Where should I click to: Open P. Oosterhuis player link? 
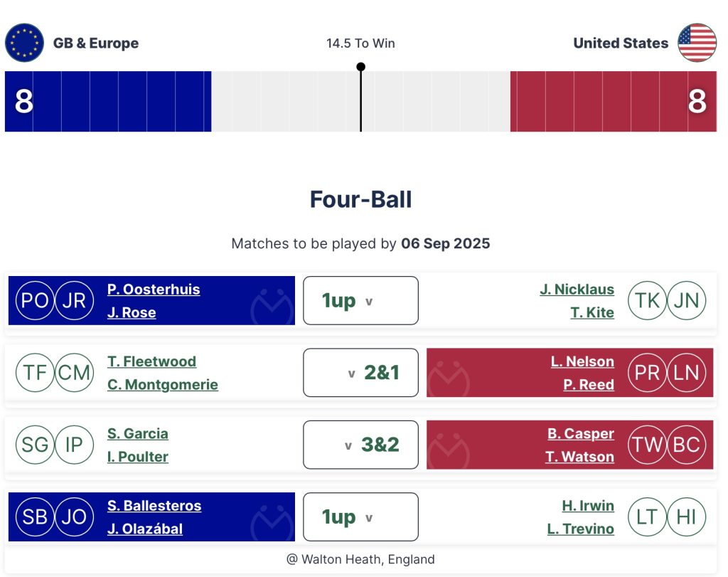(x=154, y=290)
